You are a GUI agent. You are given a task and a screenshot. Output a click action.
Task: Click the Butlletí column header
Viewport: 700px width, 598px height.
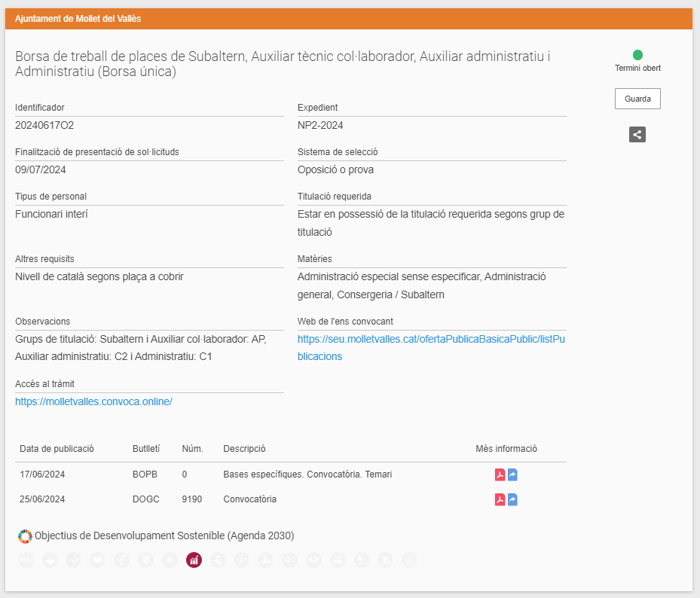[146, 449]
